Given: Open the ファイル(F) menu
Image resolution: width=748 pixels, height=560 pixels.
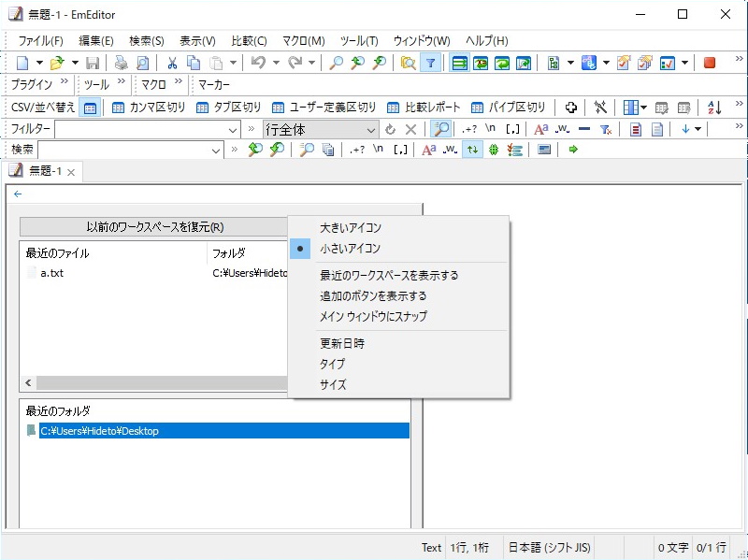Looking at the screenshot, I should [40, 41].
